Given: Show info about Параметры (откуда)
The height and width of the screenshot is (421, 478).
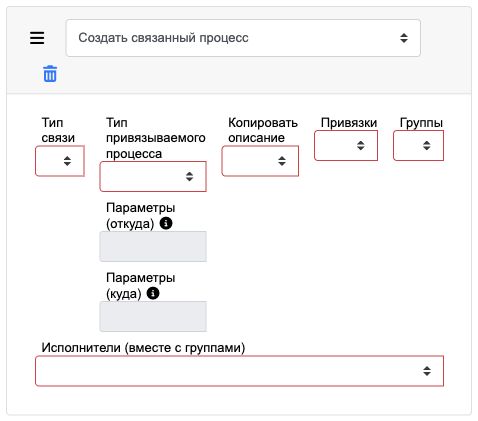Looking at the screenshot, I should click(166, 223).
